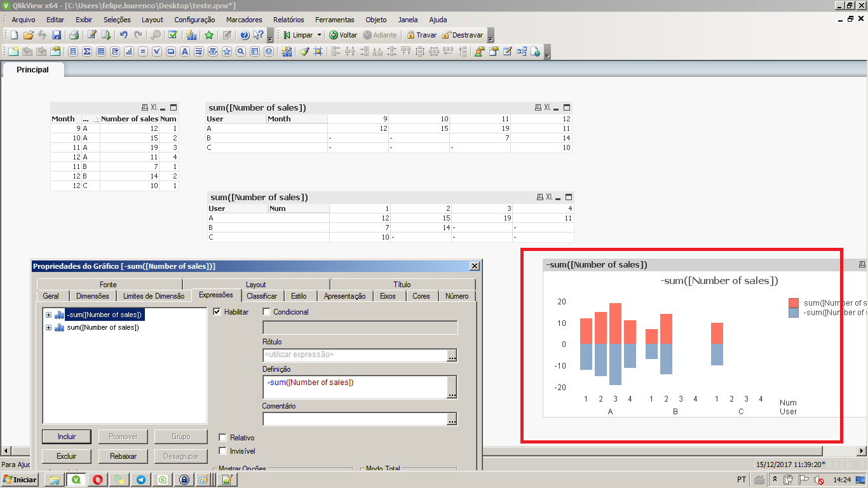Select the Principal sheet tab
Image resolution: width=868 pixels, height=488 pixels.
pos(33,70)
